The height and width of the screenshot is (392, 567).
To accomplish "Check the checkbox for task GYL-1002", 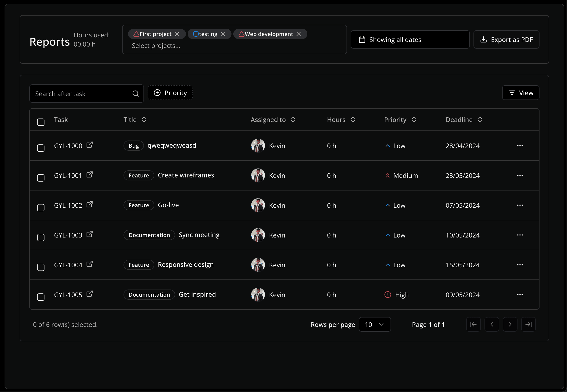I will coord(41,207).
